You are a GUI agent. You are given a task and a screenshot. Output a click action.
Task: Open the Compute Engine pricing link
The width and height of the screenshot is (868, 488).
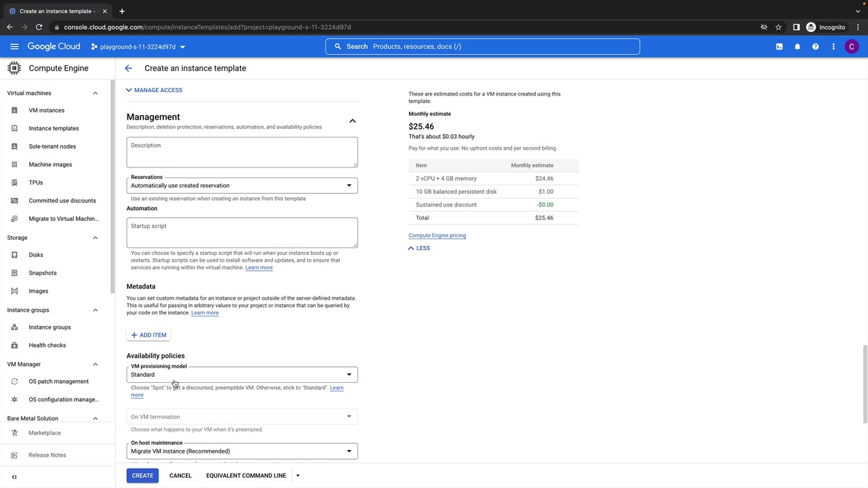[x=437, y=235]
